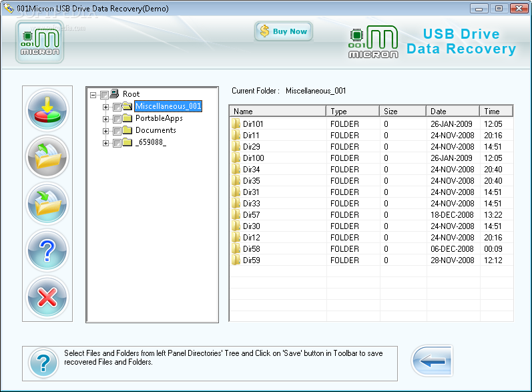Click the Documents folder icon in tree

click(127, 130)
